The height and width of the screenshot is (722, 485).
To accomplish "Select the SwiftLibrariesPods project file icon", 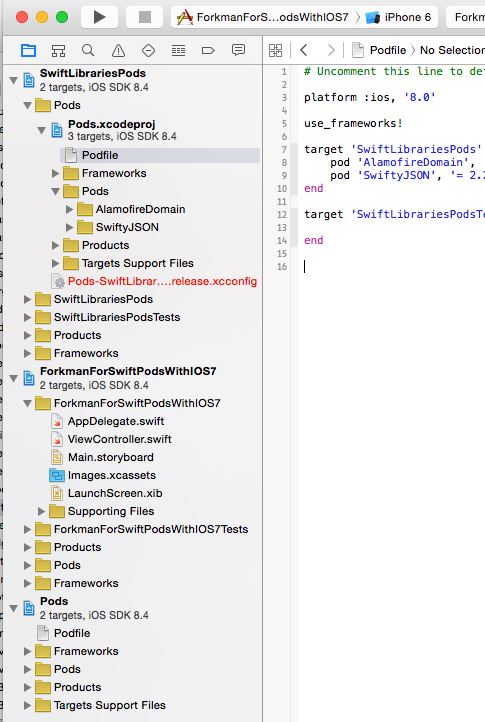I will pos(29,80).
